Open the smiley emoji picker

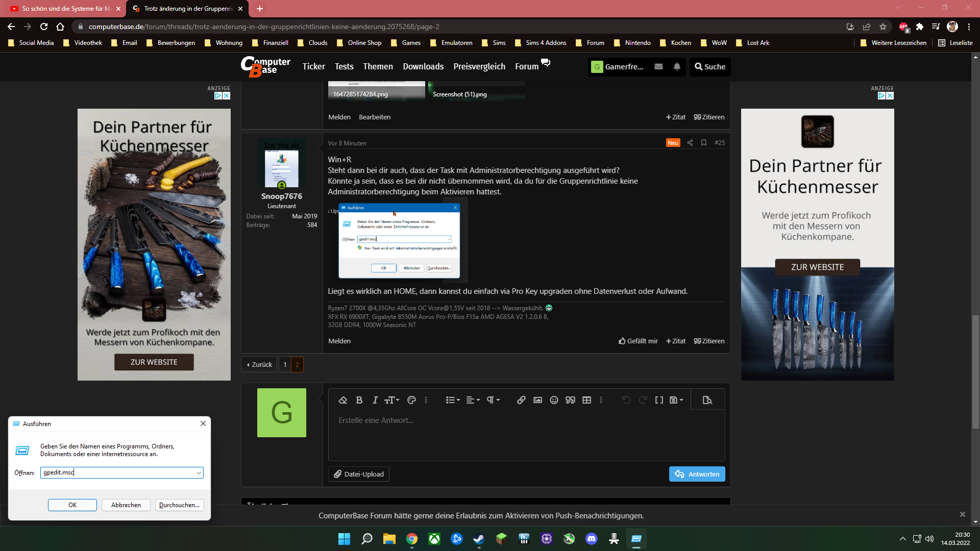click(554, 400)
